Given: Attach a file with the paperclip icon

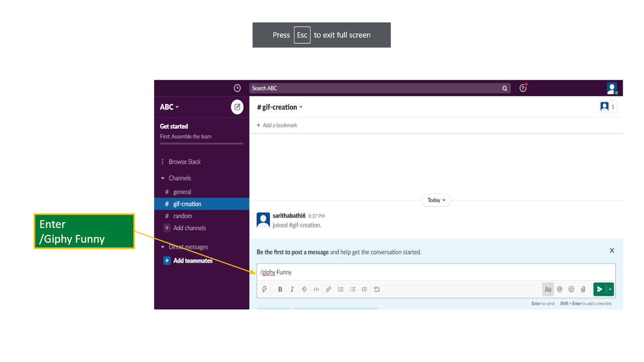Looking at the screenshot, I should point(583,289).
